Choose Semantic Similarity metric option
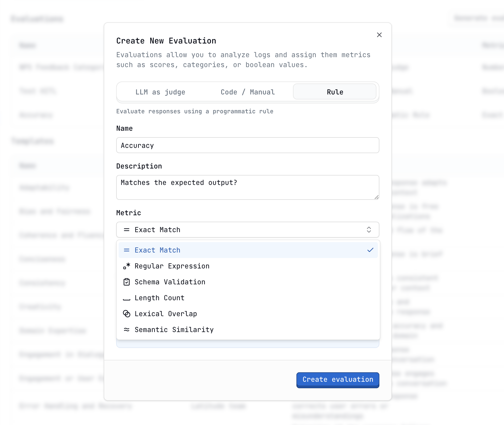The width and height of the screenshot is (504, 425). pyautogui.click(x=174, y=330)
